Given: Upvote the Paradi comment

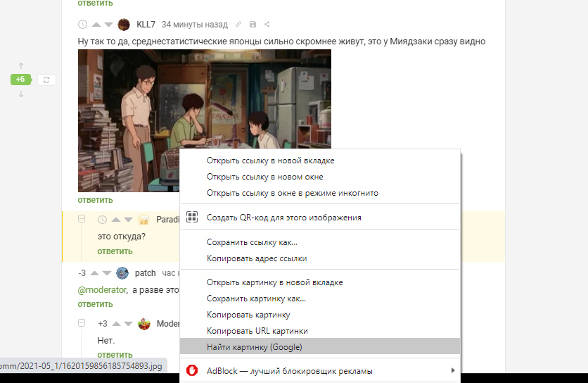Looking at the screenshot, I should pyautogui.click(x=116, y=220).
